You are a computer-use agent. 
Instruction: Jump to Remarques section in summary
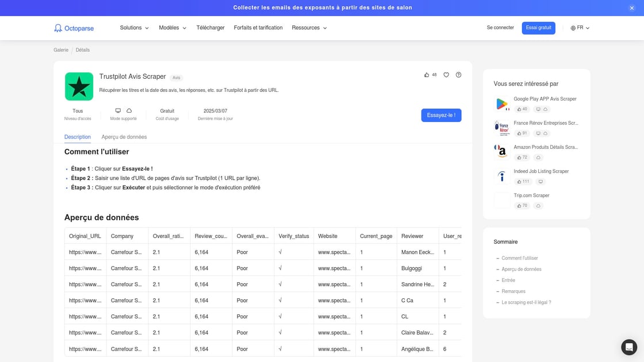pyautogui.click(x=513, y=291)
